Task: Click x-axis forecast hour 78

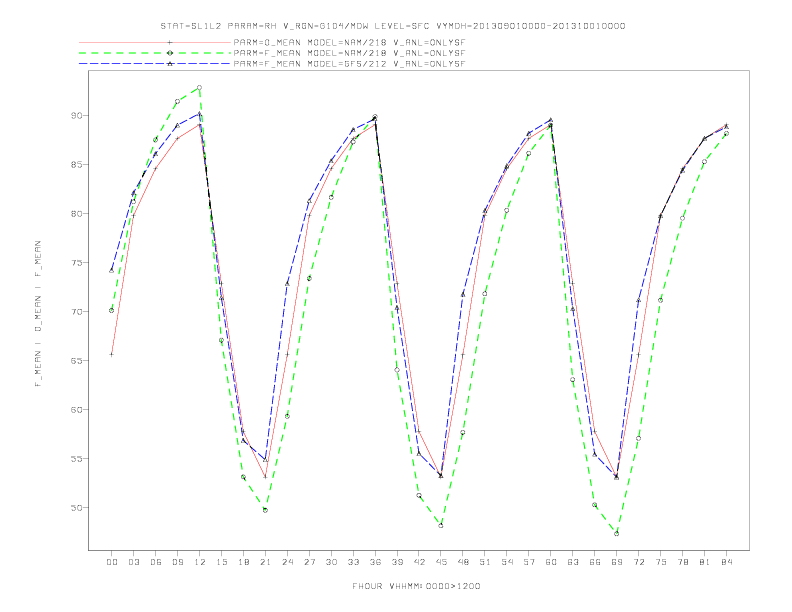Action: pyautogui.click(x=683, y=562)
